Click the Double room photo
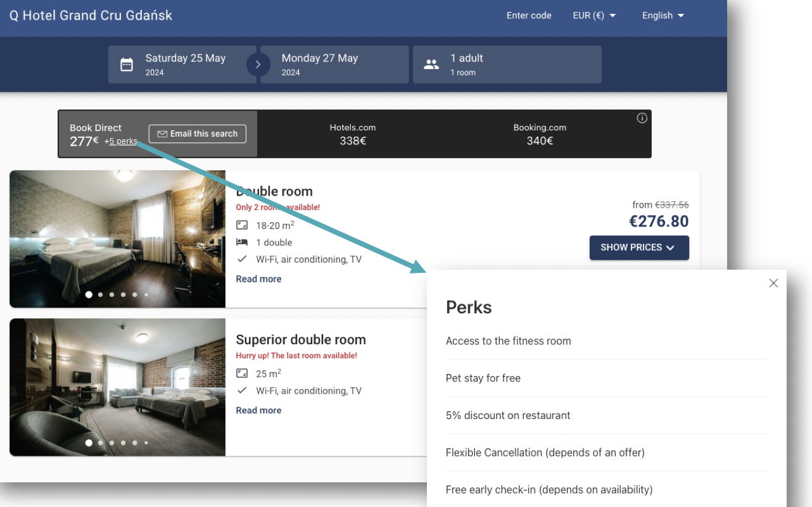 118,239
